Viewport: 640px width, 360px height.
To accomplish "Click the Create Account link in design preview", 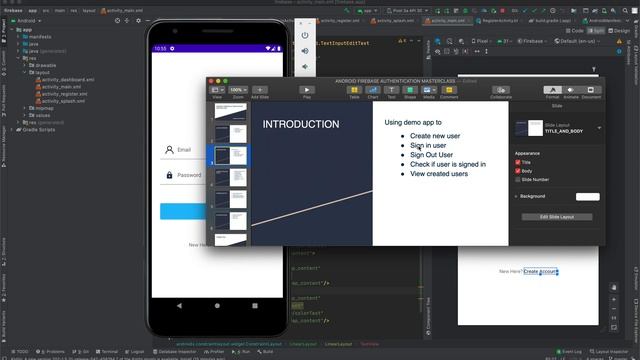I will (540, 271).
